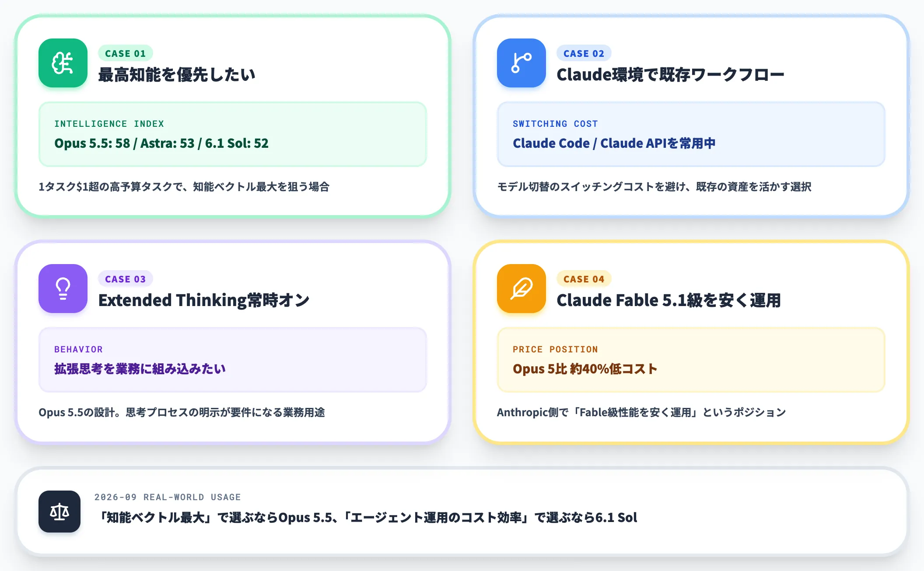The image size is (924, 571).
Task: Click the Opus 5.5の設計 description line
Action: [182, 412]
